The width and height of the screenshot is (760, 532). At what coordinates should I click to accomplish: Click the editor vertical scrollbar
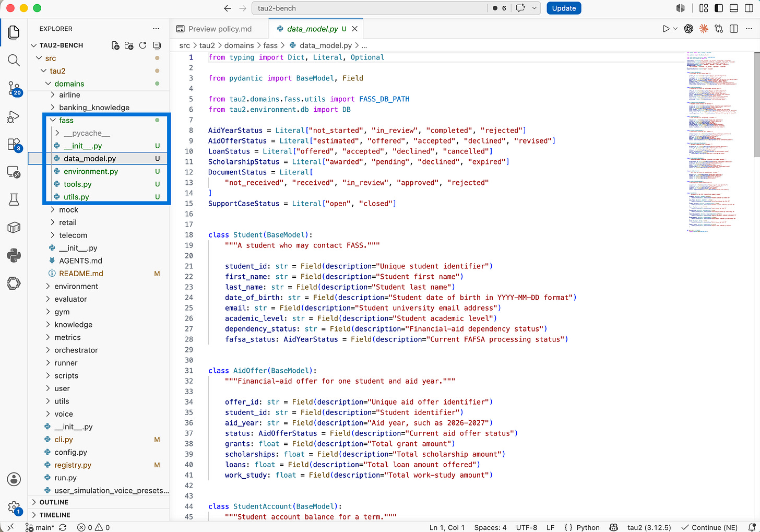757,104
